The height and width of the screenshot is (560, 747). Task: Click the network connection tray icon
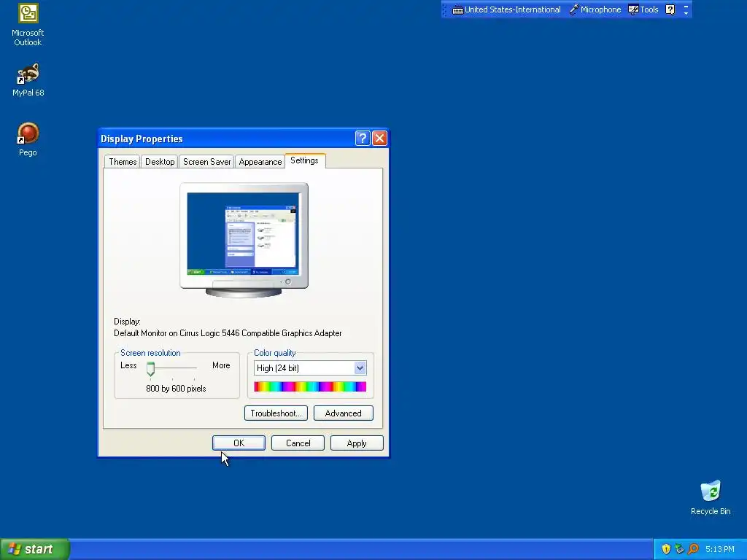pos(679,550)
